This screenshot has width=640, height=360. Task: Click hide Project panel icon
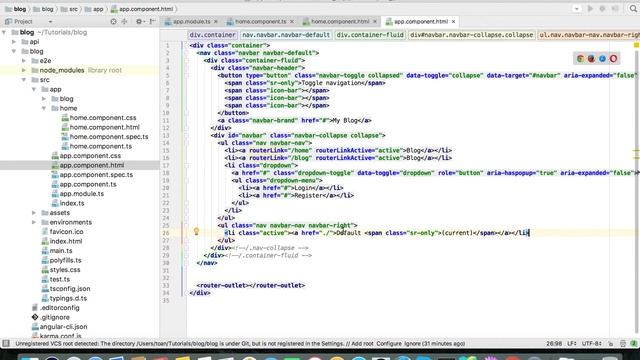[152, 22]
